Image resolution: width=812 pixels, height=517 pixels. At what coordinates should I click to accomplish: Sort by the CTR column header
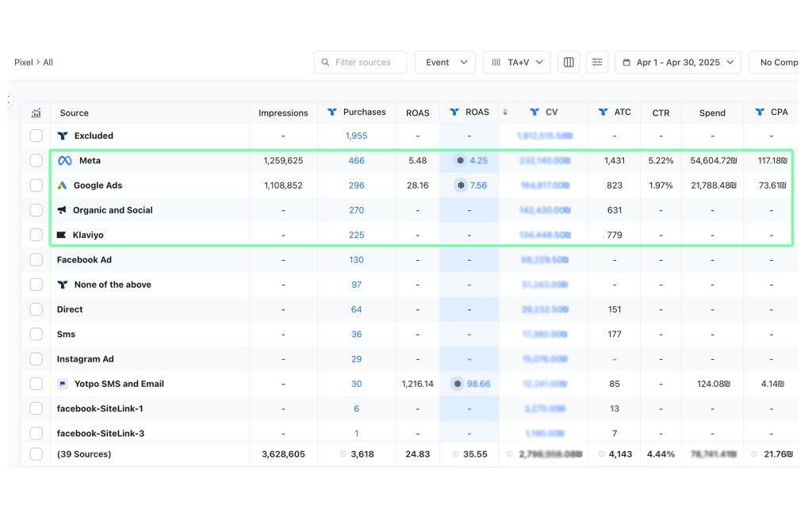(x=661, y=113)
